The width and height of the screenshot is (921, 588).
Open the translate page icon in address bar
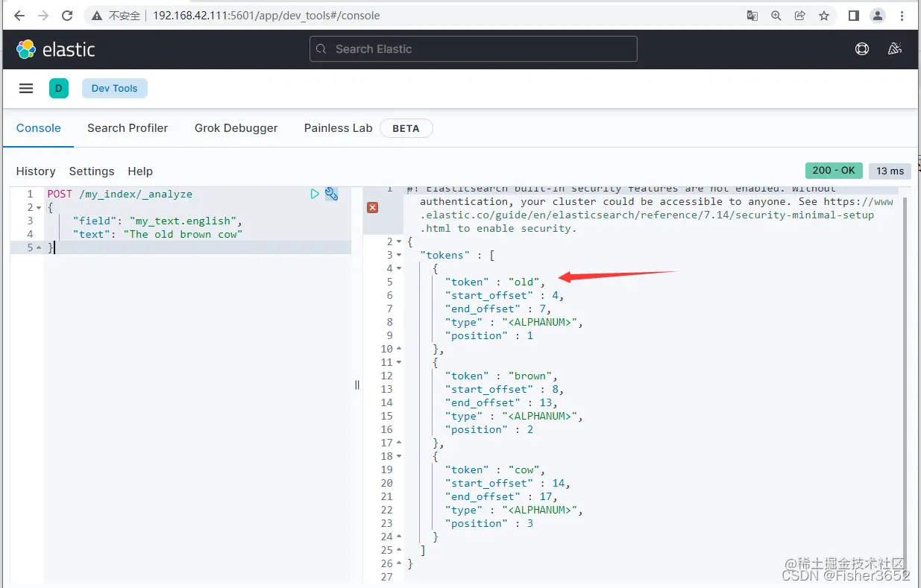coord(752,15)
